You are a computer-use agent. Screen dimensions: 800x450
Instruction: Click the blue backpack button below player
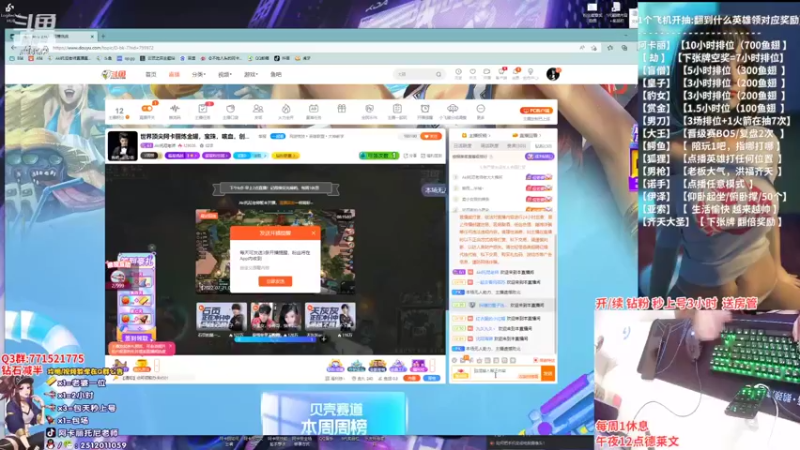(432, 378)
